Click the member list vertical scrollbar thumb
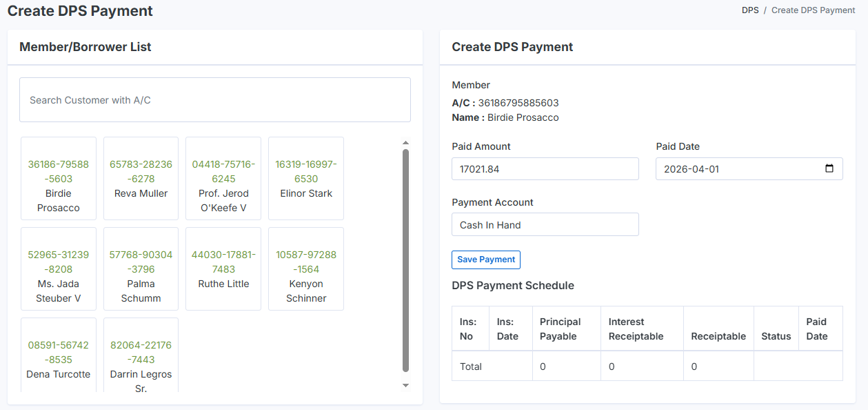Screen dimensions: 868x410 405,261
